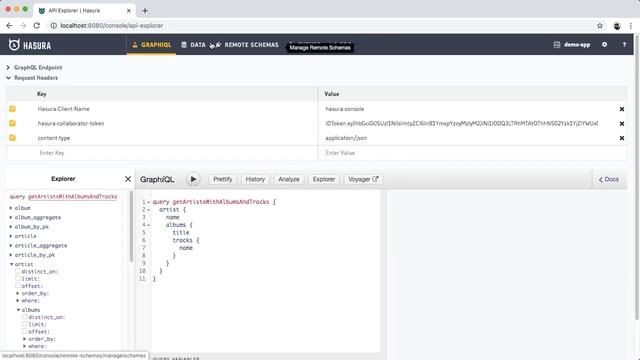The height and width of the screenshot is (360, 640).
Task: Expand order_by under artist
Action: [18, 293]
